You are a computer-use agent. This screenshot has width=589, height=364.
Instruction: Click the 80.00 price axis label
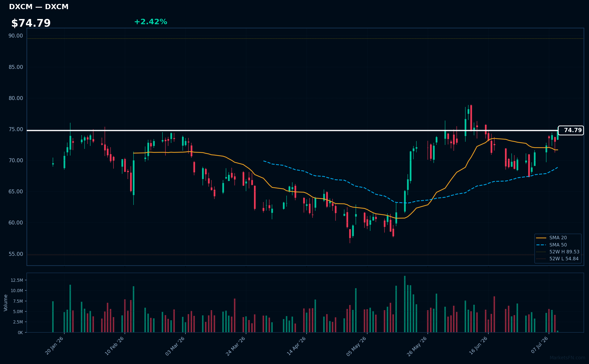pyautogui.click(x=16, y=98)
